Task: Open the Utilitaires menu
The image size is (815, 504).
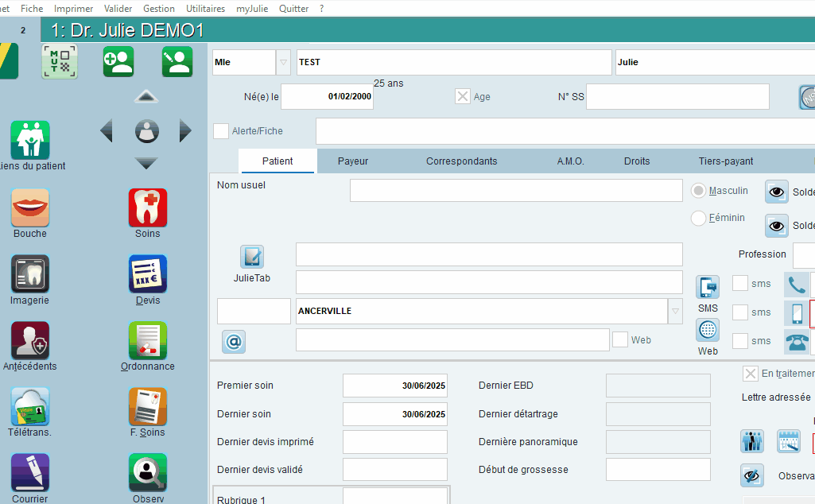Action: (x=206, y=8)
